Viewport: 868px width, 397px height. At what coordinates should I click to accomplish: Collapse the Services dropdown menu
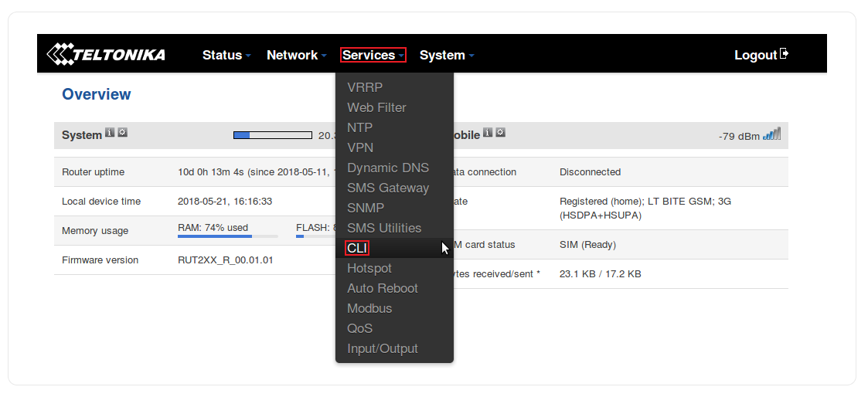tap(373, 55)
